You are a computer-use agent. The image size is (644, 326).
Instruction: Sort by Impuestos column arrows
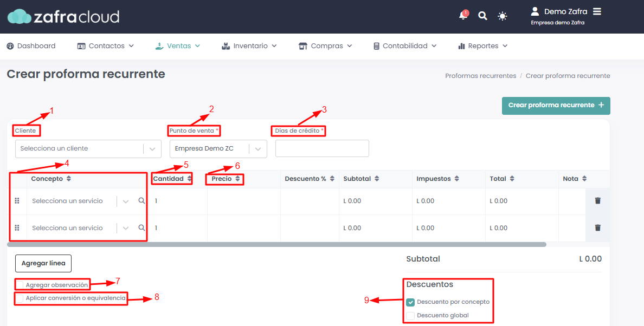(457, 179)
